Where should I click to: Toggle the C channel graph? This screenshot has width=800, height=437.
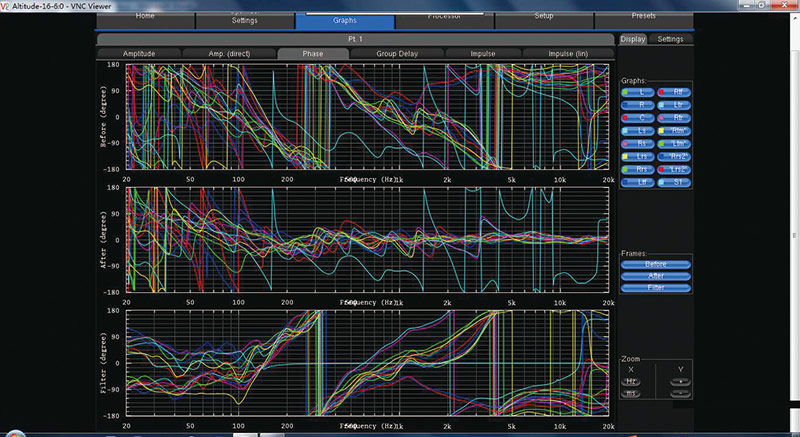click(638, 118)
